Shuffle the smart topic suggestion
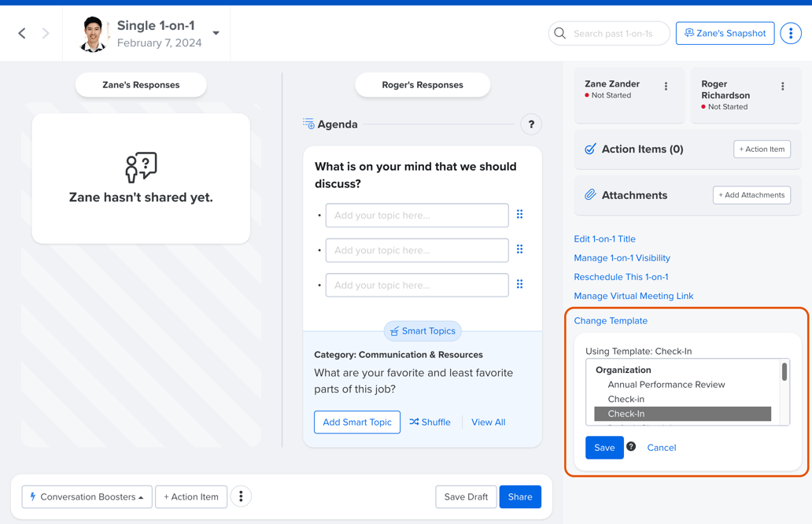 [x=430, y=423]
